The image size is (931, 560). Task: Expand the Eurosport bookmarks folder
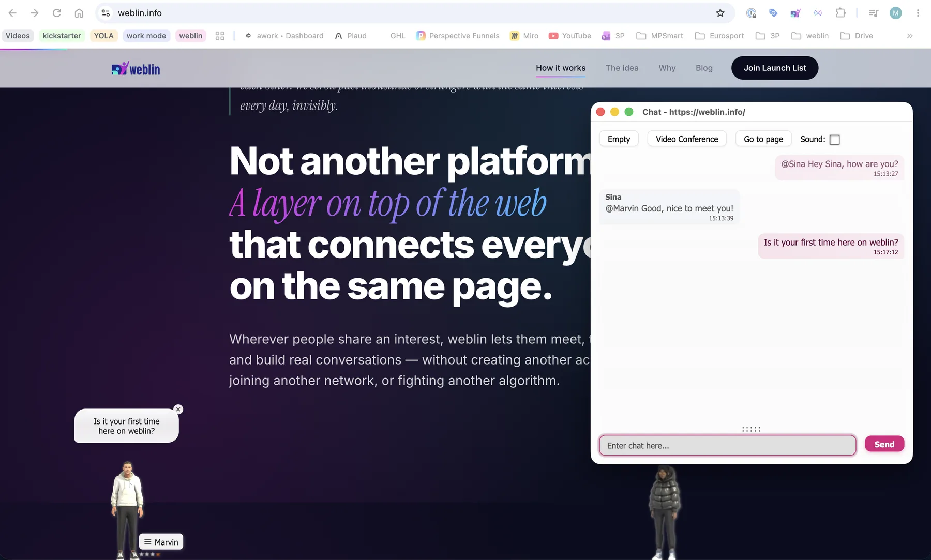[719, 36]
